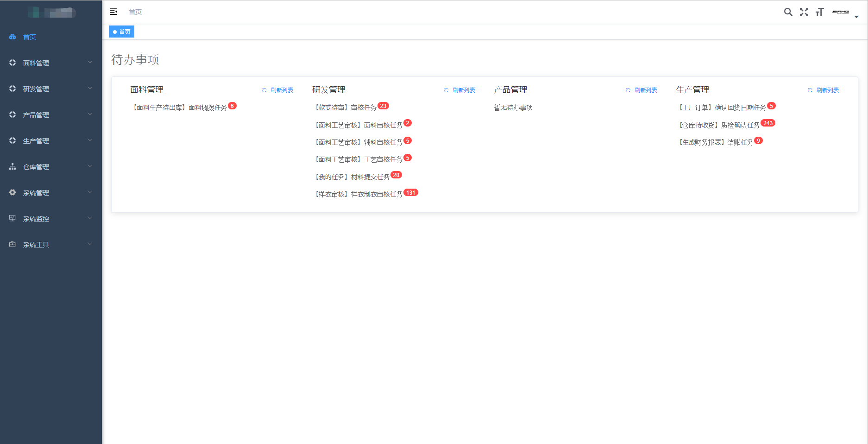The image size is (868, 444).
Task: Click the 首页 dashboard icon in sidebar
Action: coord(13,37)
